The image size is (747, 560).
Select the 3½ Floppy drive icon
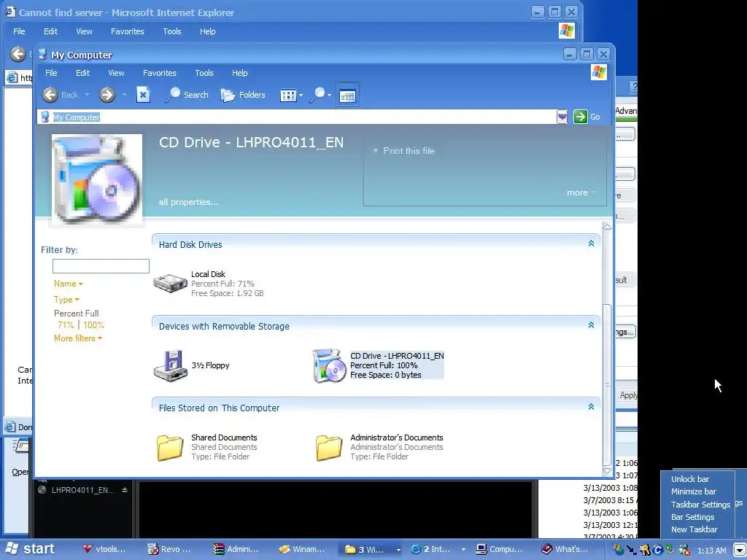(170, 365)
